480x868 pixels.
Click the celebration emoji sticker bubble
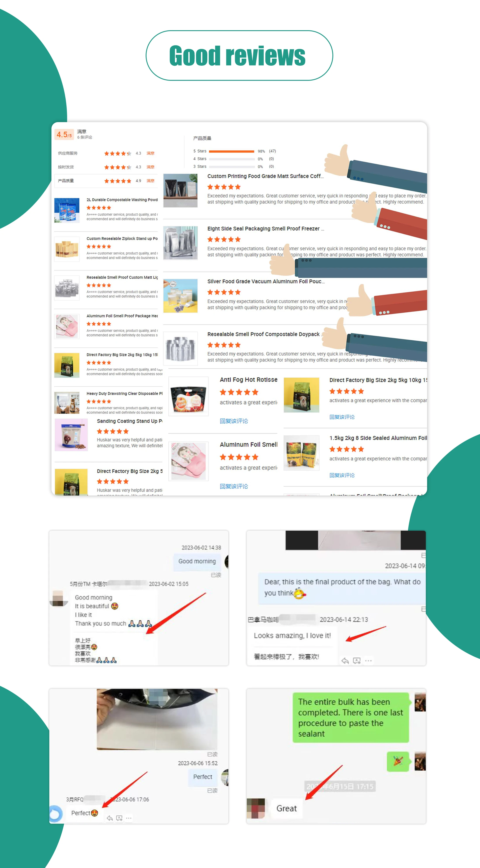coord(398,762)
